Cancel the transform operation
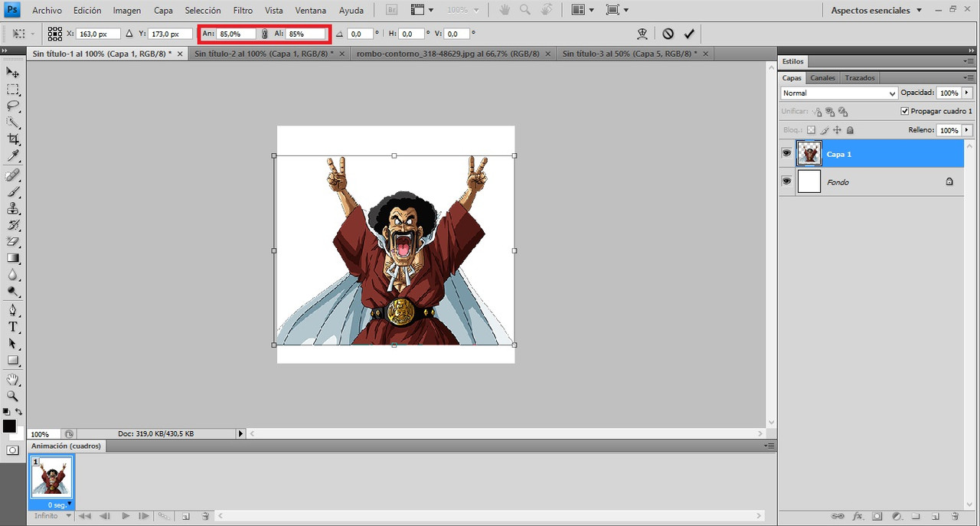The image size is (980, 526). (668, 34)
